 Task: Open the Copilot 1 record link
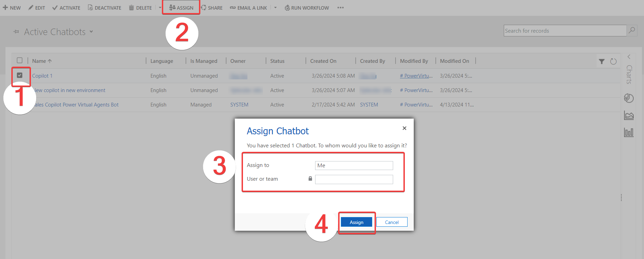[42, 76]
